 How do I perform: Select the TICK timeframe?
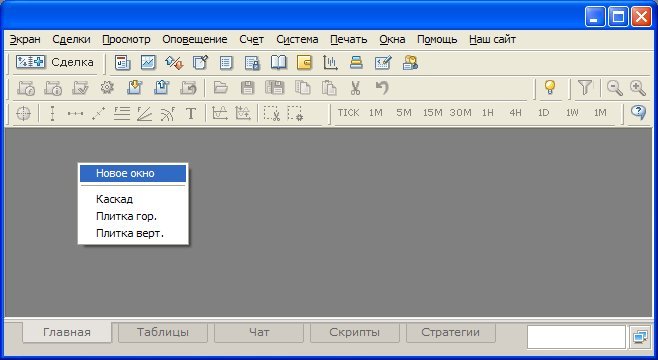[348, 112]
